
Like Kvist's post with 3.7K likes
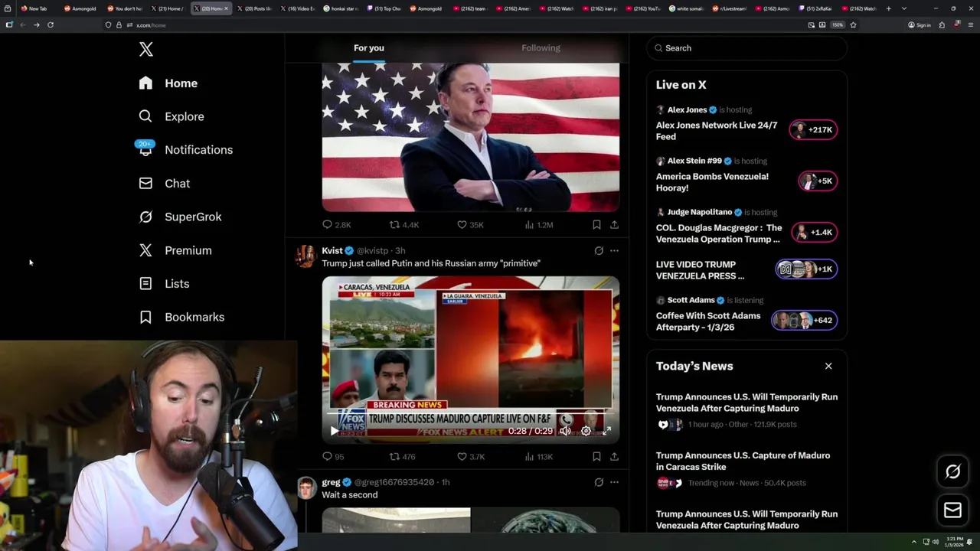(x=471, y=457)
